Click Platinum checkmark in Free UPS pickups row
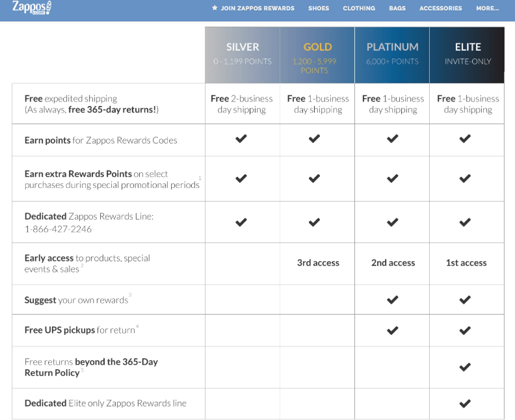The image size is (515, 420). pyautogui.click(x=393, y=330)
